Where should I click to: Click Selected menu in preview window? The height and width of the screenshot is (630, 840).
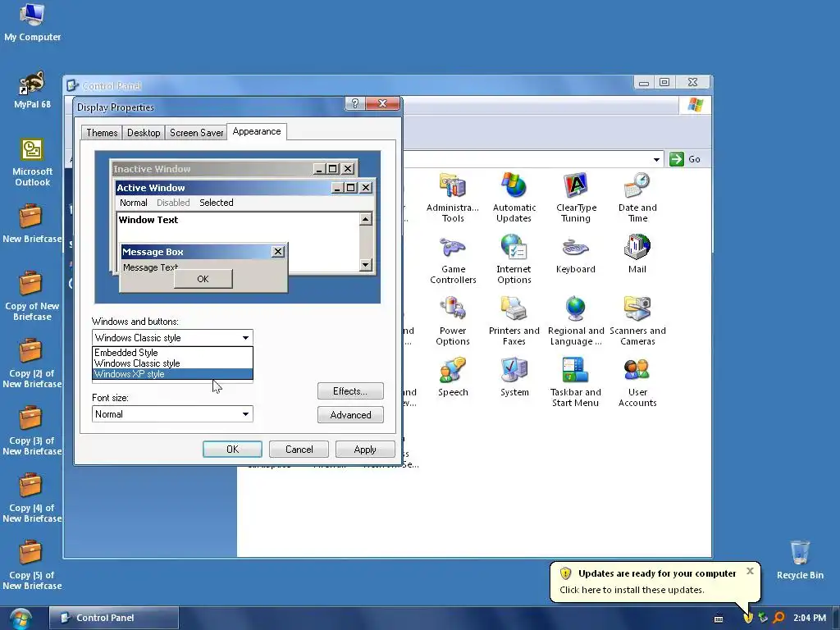click(217, 203)
